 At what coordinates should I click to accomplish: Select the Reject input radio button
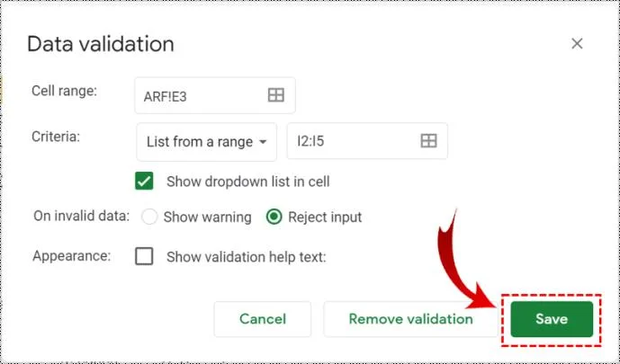tap(274, 217)
